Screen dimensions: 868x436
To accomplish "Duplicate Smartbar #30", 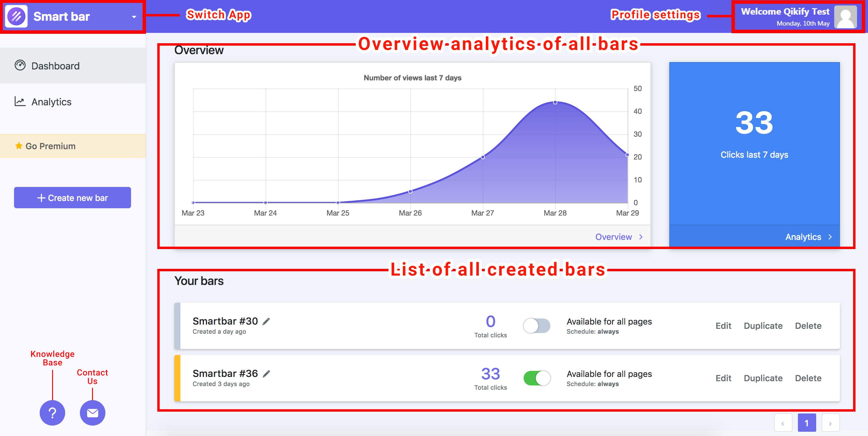I will tap(763, 325).
